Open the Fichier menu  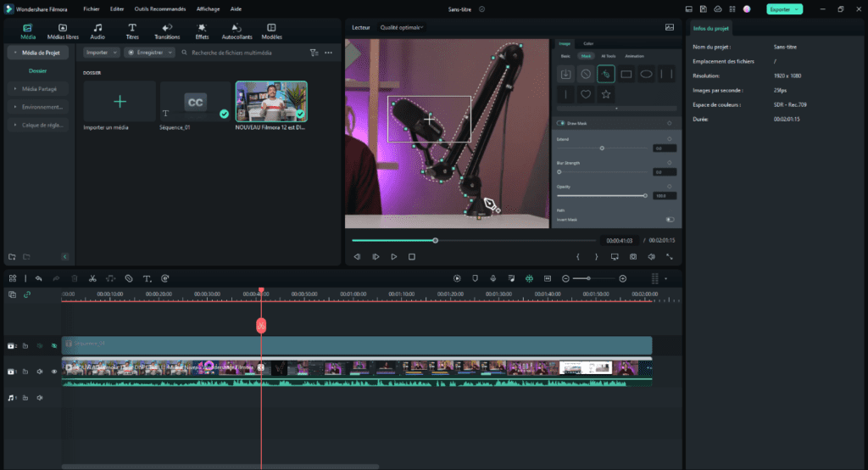click(x=92, y=8)
